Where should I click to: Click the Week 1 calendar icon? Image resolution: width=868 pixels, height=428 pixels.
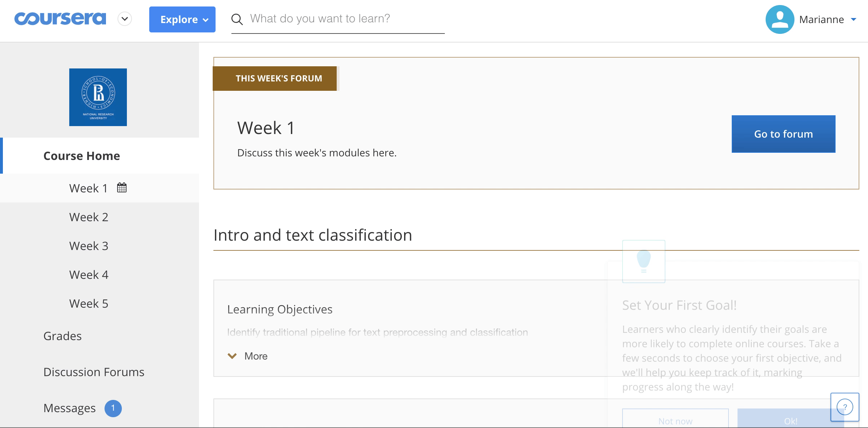coord(122,188)
